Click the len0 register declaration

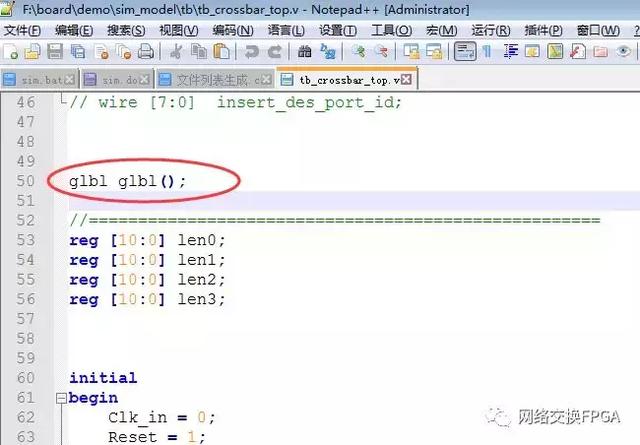(147, 240)
